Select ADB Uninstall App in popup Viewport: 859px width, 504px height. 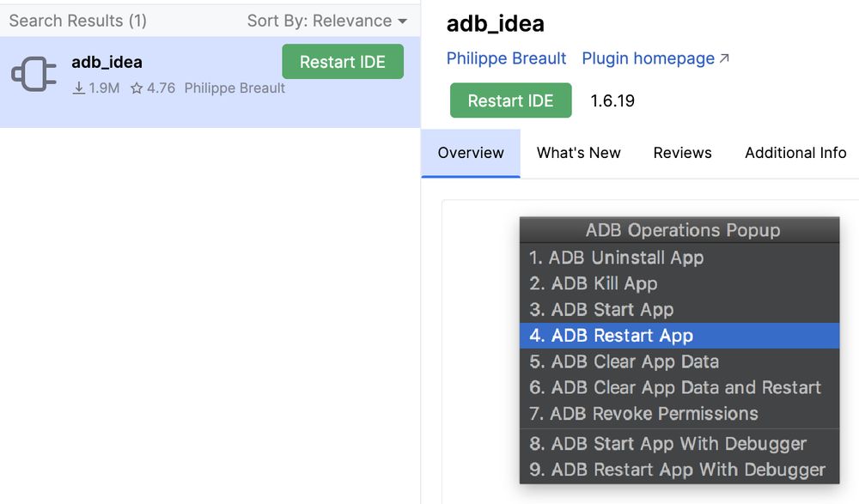617,258
